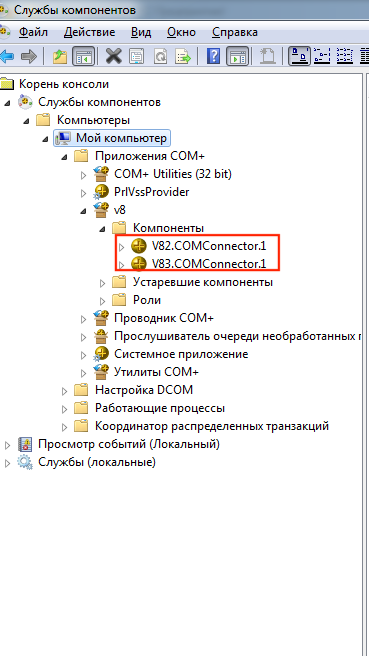The height and width of the screenshot is (656, 369).
Task: Click the Back arrow toolbar icon
Action: pyautogui.click(x=8, y=56)
